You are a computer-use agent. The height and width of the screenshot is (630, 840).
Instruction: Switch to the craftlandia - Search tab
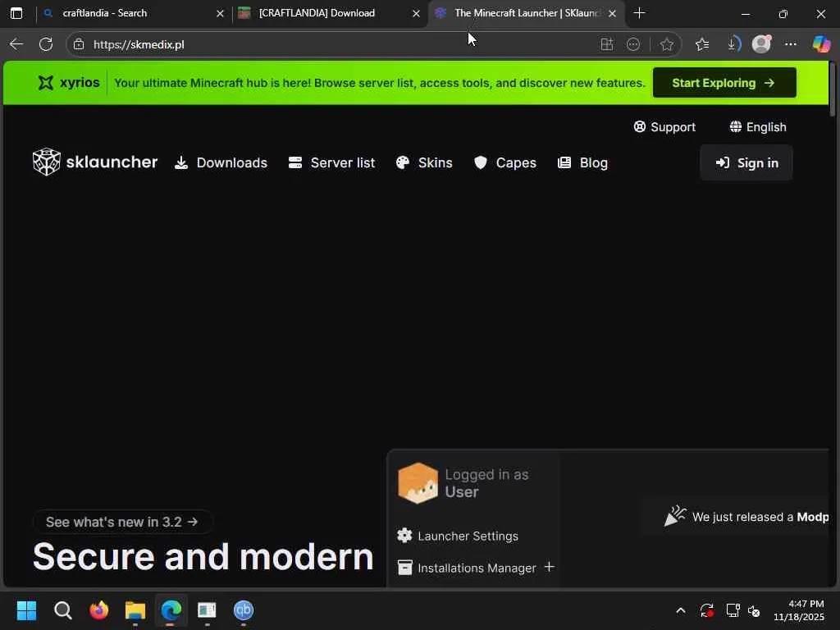point(134,13)
